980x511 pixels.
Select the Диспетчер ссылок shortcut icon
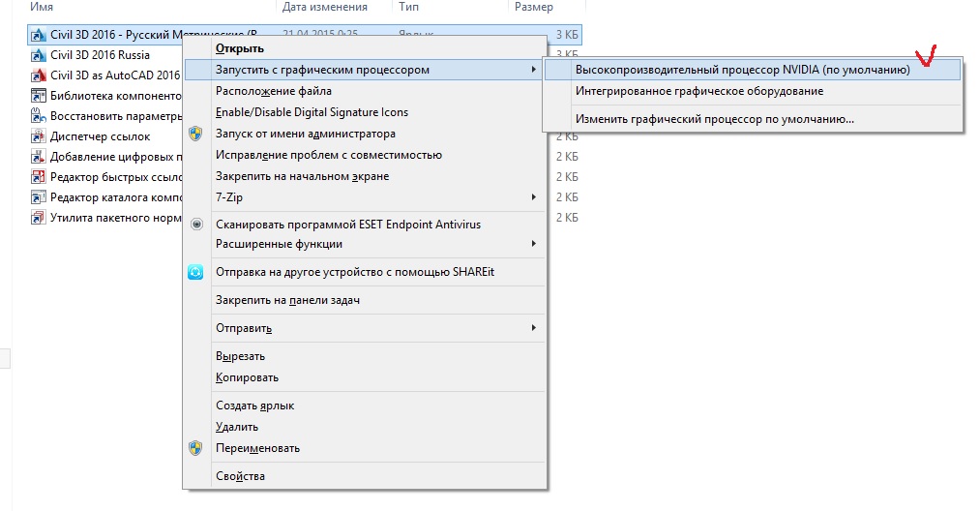pos(39,136)
